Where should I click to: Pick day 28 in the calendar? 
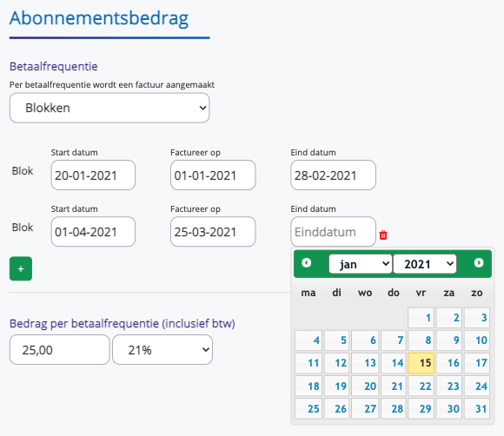[394, 409]
